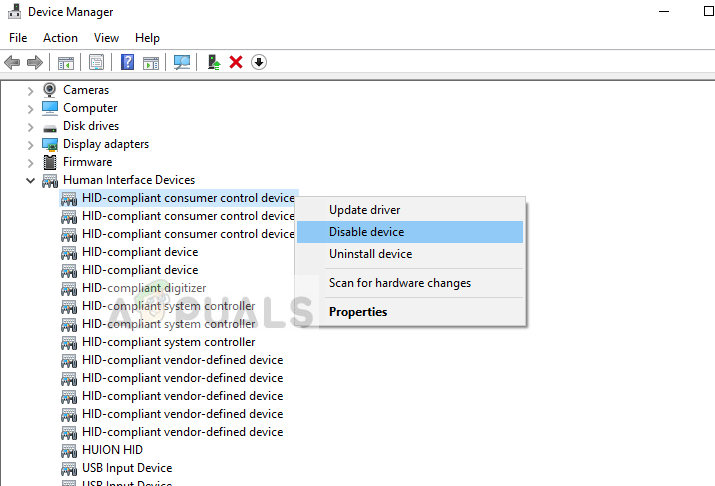Choose Scan for hardware changes menu entry
Viewport: 715px width, 486px height.
pyautogui.click(x=410, y=283)
